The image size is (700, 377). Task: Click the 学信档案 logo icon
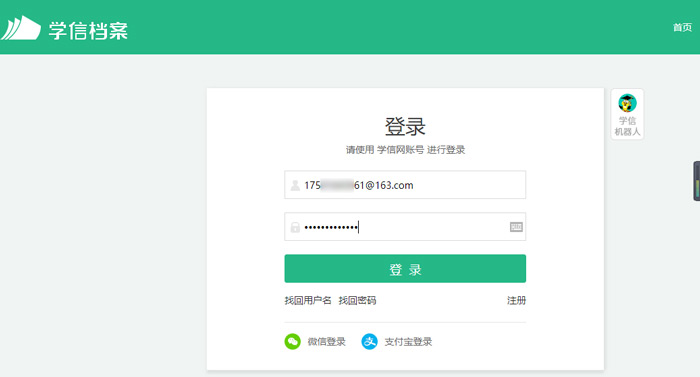click(x=21, y=28)
